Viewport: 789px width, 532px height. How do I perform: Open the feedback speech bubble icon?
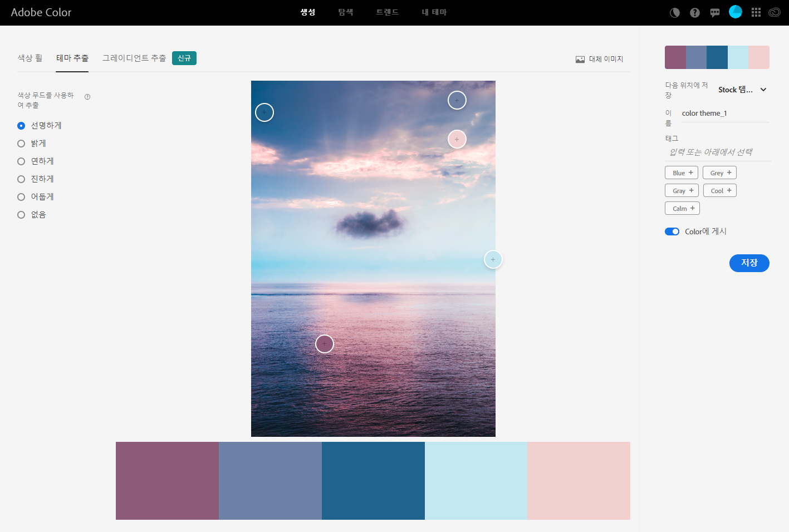(x=715, y=13)
